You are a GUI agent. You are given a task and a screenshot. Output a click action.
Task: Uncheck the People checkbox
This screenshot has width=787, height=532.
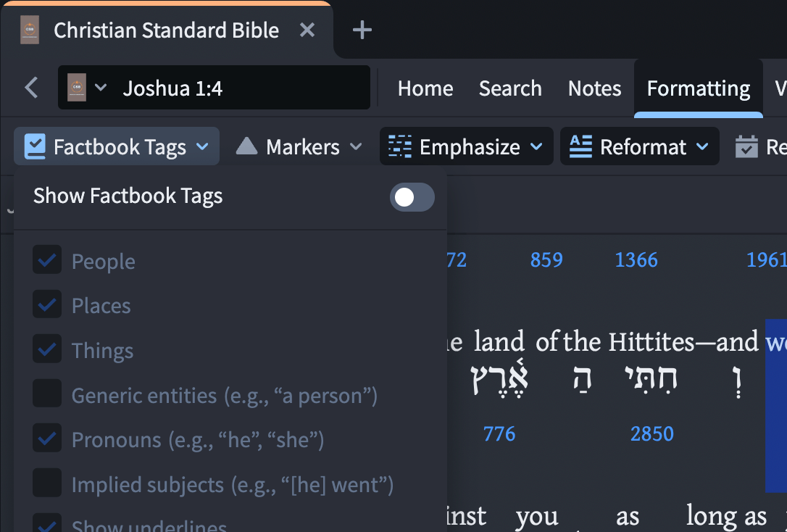click(x=47, y=259)
